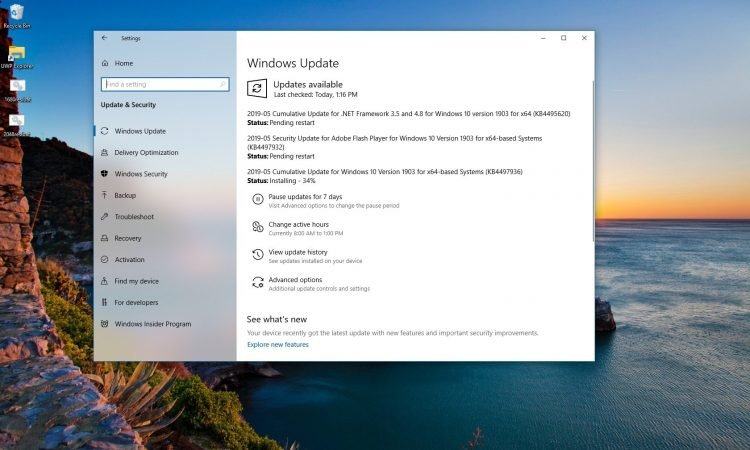
Task: Click the Windows Security shield icon
Action: [105, 174]
